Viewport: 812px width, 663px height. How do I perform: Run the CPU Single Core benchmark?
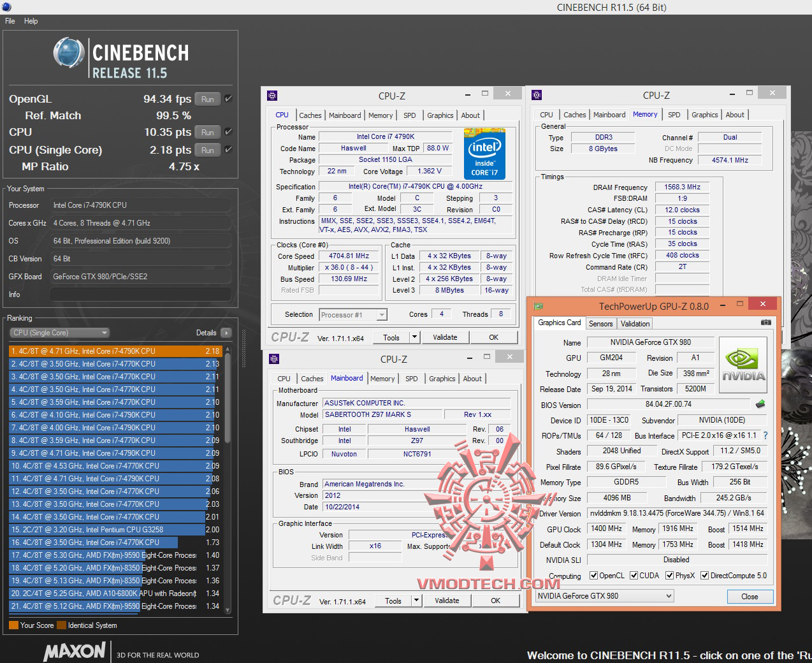pyautogui.click(x=208, y=150)
